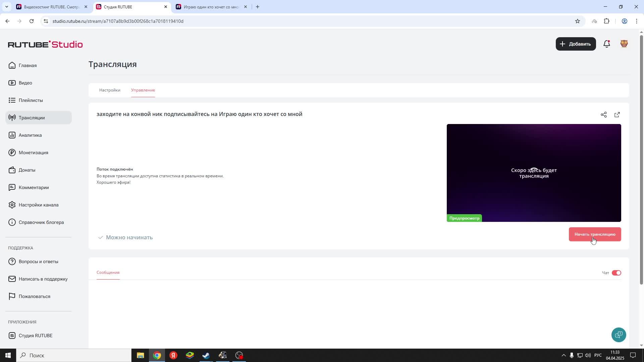Open the notifications bell

click(607, 44)
